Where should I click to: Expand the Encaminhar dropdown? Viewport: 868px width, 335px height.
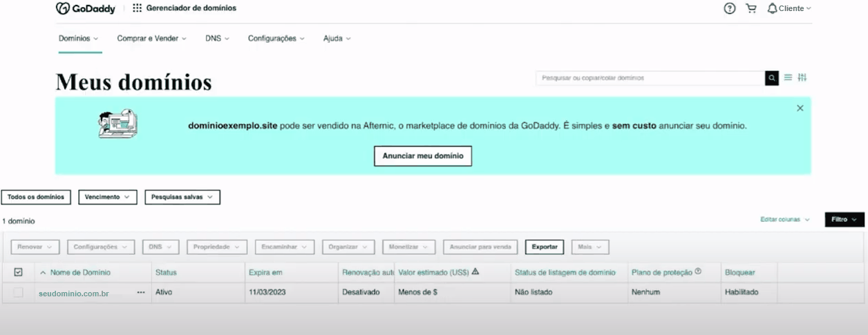tap(284, 247)
